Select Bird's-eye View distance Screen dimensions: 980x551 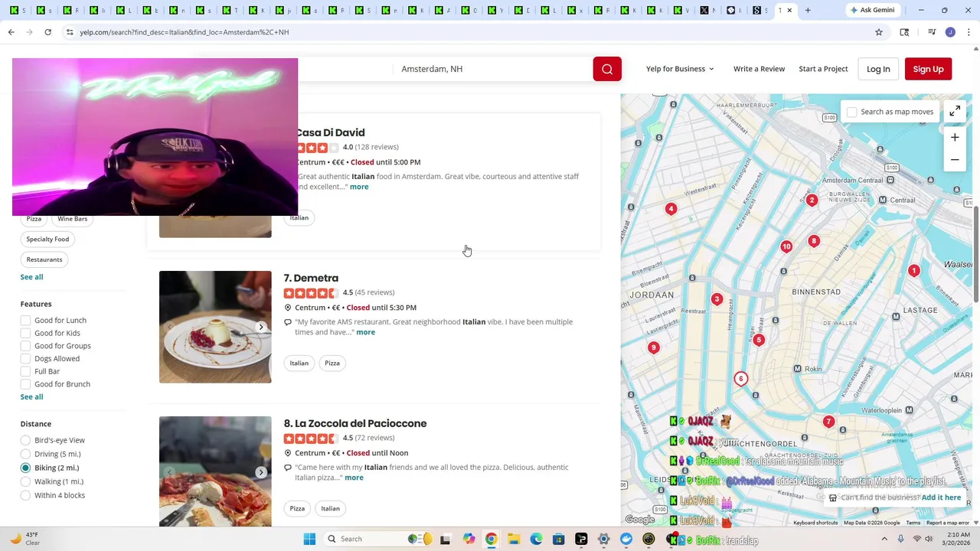(25, 440)
